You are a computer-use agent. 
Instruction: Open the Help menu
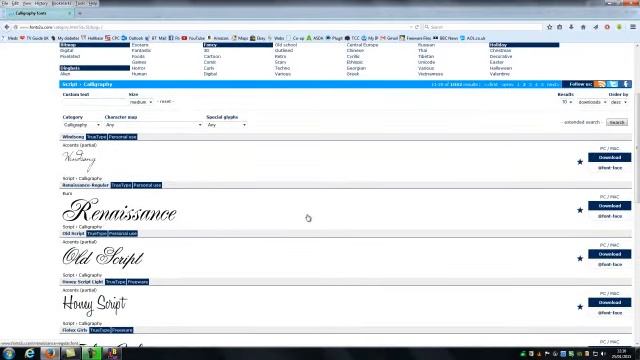pyautogui.click(x=93, y=3)
